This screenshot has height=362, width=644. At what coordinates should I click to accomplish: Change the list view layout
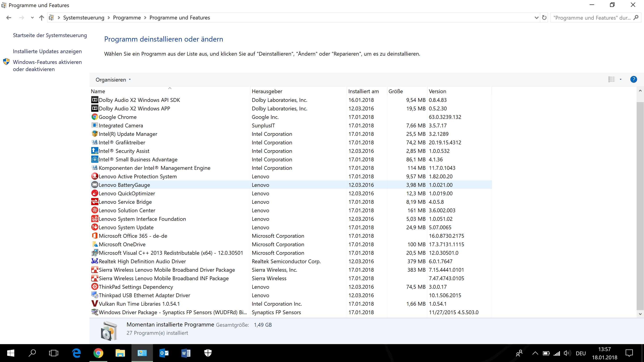coord(611,80)
